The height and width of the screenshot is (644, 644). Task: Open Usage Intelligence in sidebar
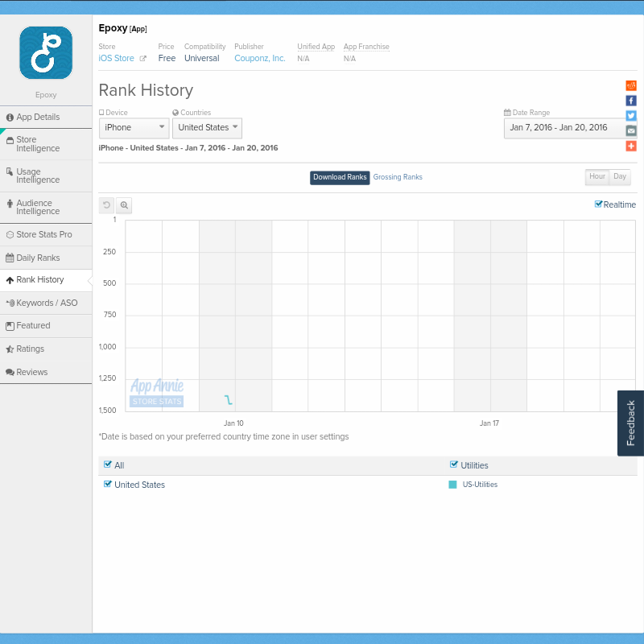(x=46, y=175)
